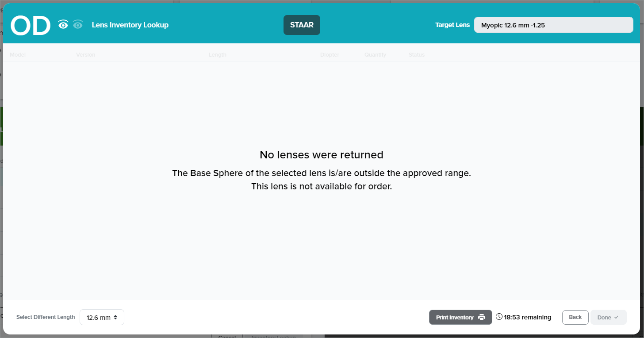Screen dimensions: 644x338
Task: Click the Select Different Length label
Action: (x=46, y=317)
